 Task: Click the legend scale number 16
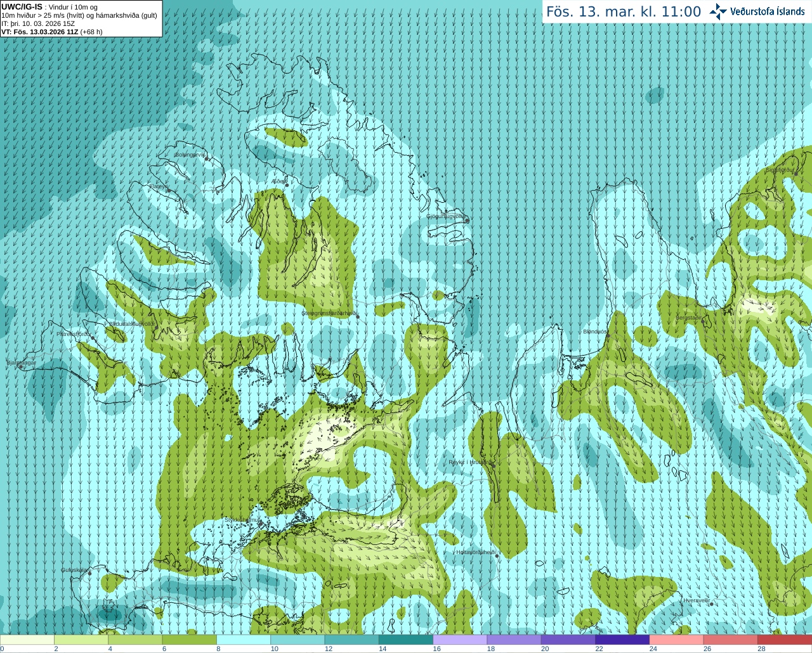437,649
